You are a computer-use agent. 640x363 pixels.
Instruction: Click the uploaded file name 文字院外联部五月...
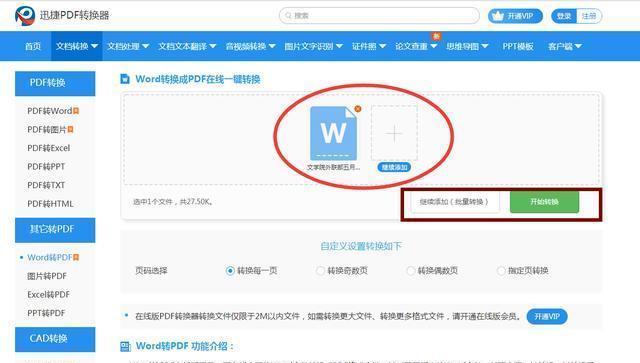point(333,167)
